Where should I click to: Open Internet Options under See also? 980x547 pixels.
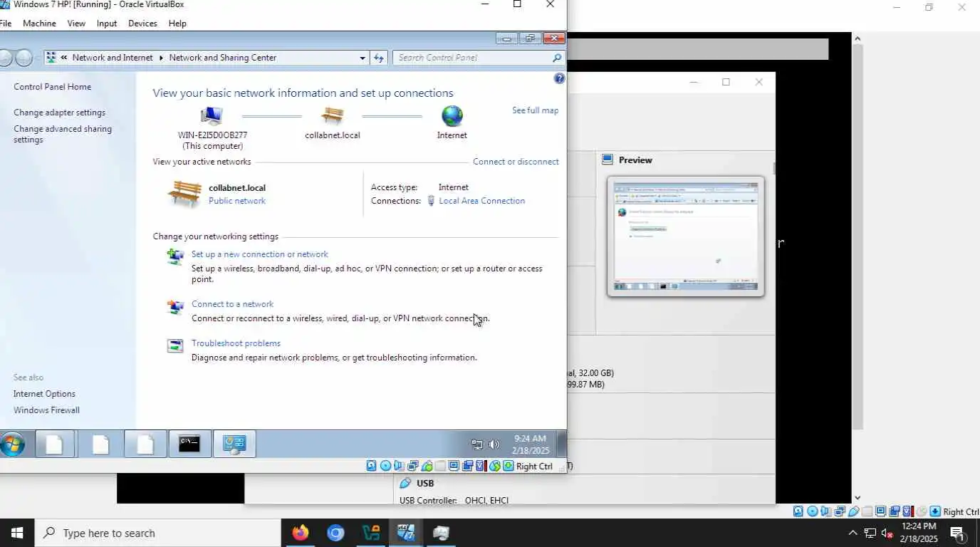click(44, 394)
